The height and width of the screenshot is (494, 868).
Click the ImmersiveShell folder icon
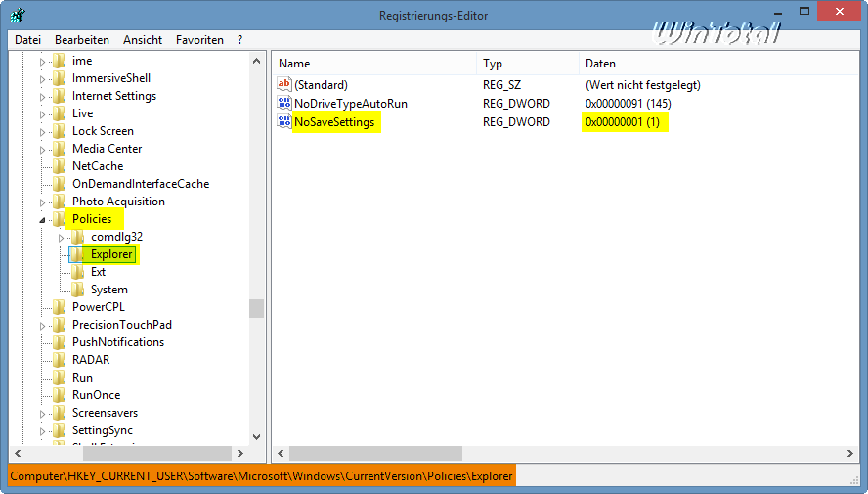[x=60, y=78]
